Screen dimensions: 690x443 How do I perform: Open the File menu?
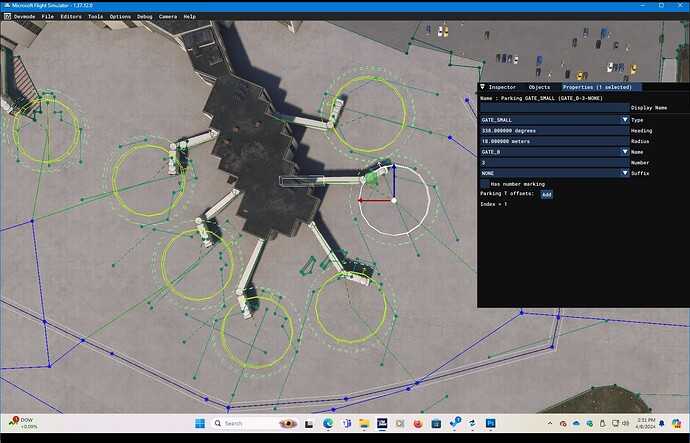click(48, 17)
